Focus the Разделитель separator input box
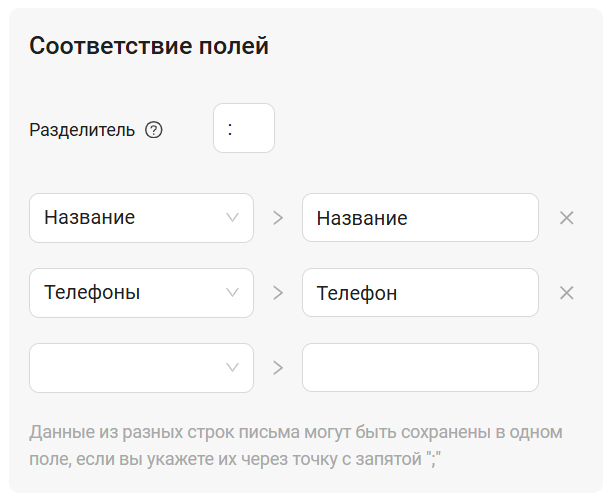The height and width of the screenshot is (503, 612). pyautogui.click(x=243, y=129)
